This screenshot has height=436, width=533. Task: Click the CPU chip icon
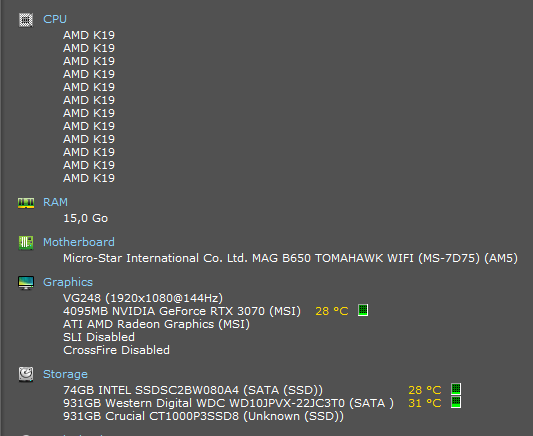[26, 20]
